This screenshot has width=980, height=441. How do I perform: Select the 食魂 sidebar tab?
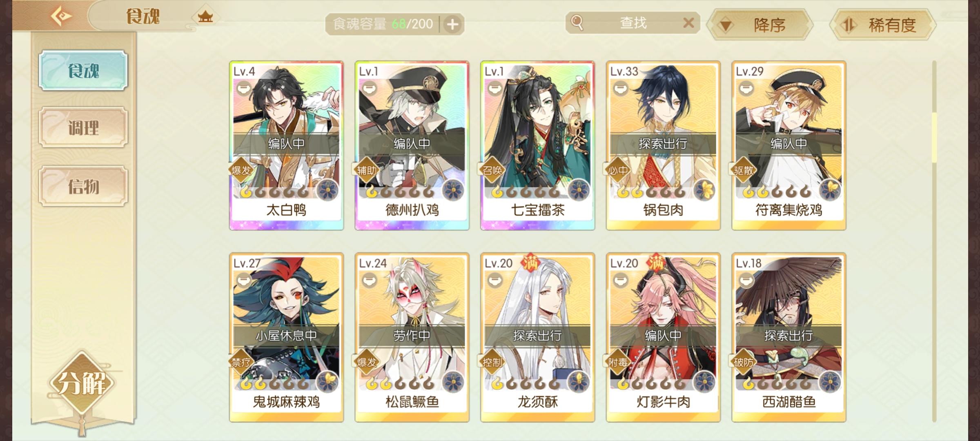[x=83, y=70]
